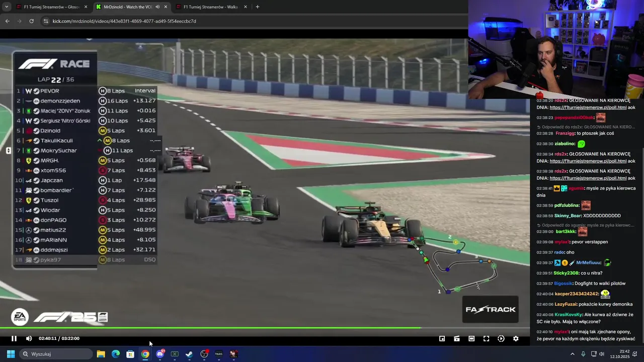
Task: Seek on the green video progress bar
Action: [x=265, y=328]
